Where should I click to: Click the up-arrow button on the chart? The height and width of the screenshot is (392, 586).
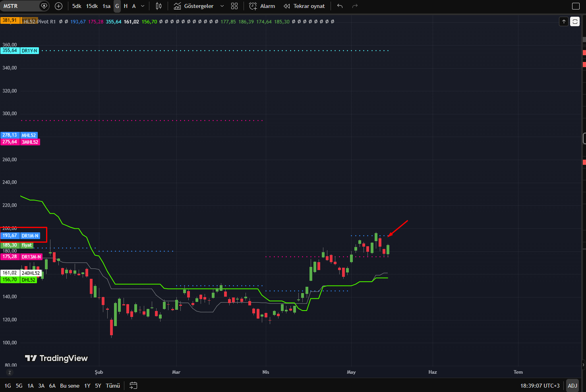tap(564, 21)
